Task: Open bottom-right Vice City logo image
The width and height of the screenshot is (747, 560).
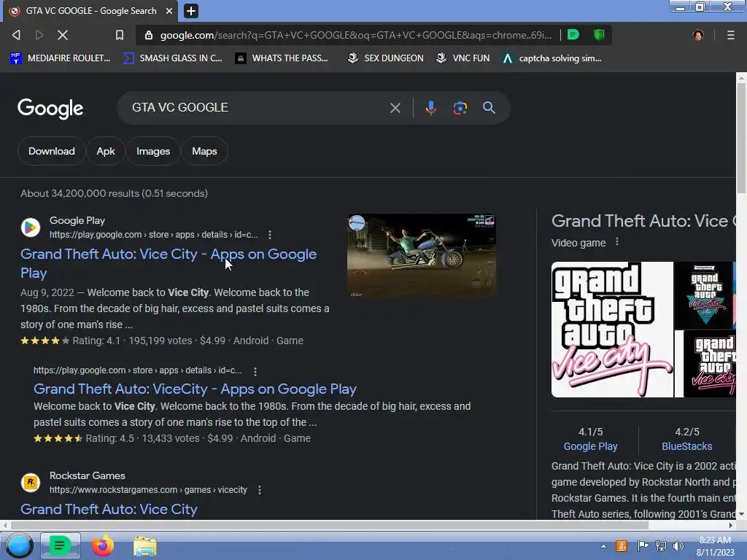Action: pos(710,364)
